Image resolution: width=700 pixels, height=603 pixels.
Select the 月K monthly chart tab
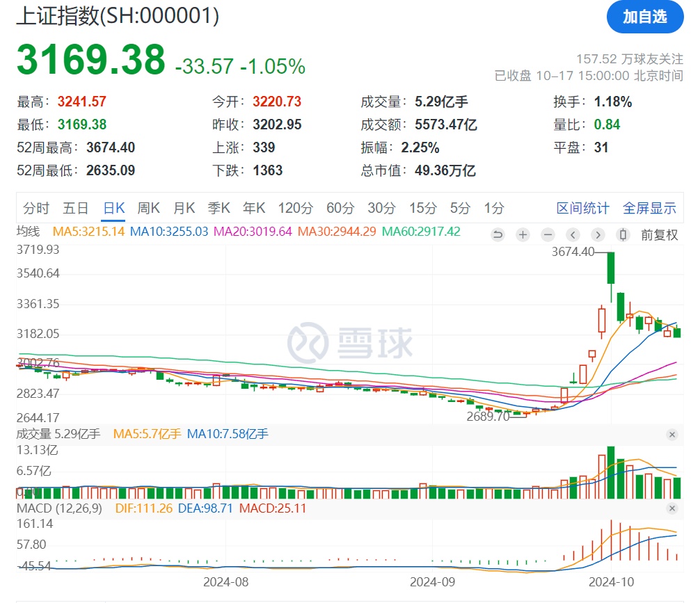[x=184, y=208]
